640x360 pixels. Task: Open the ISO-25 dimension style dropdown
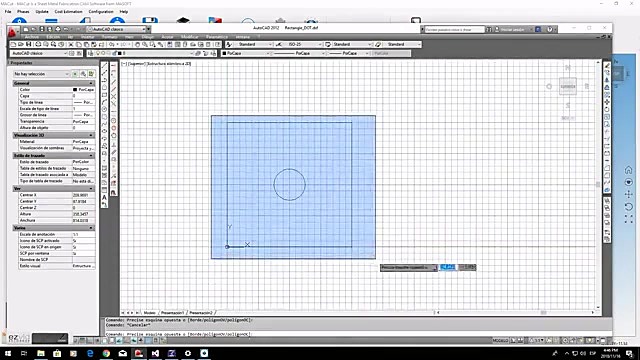tap(302, 44)
